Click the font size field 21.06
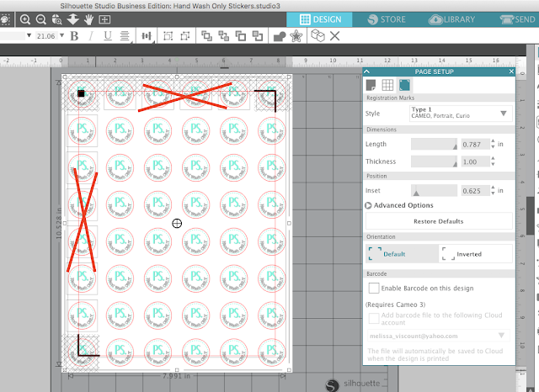 46,36
